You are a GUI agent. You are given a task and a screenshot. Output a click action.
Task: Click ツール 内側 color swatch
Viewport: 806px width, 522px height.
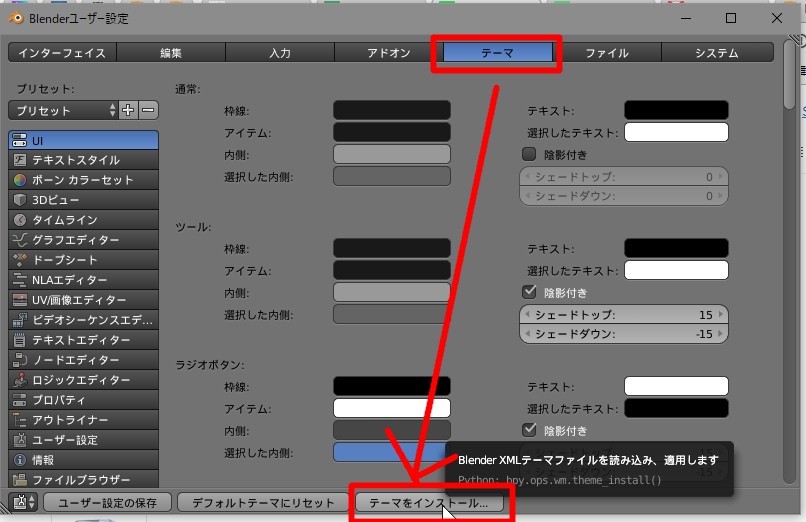click(392, 292)
